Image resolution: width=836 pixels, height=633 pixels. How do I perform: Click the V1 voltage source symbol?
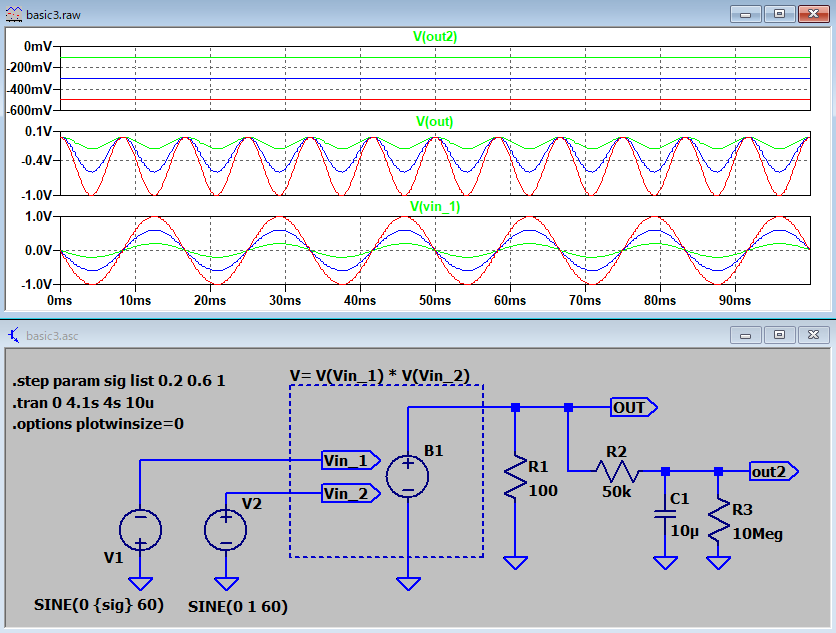pyautogui.click(x=140, y=529)
